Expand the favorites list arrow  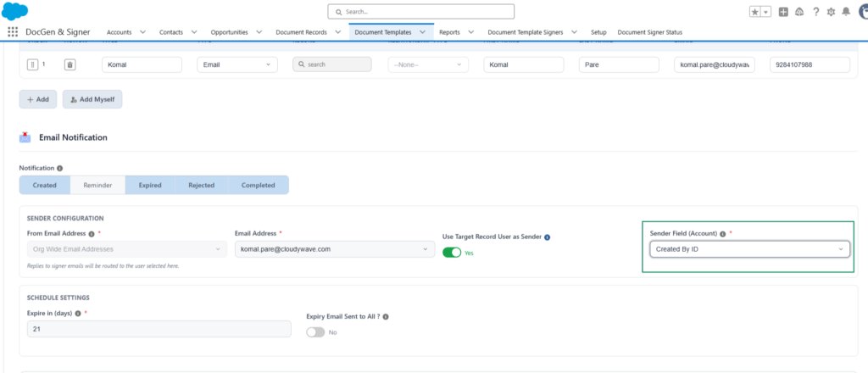coord(766,12)
